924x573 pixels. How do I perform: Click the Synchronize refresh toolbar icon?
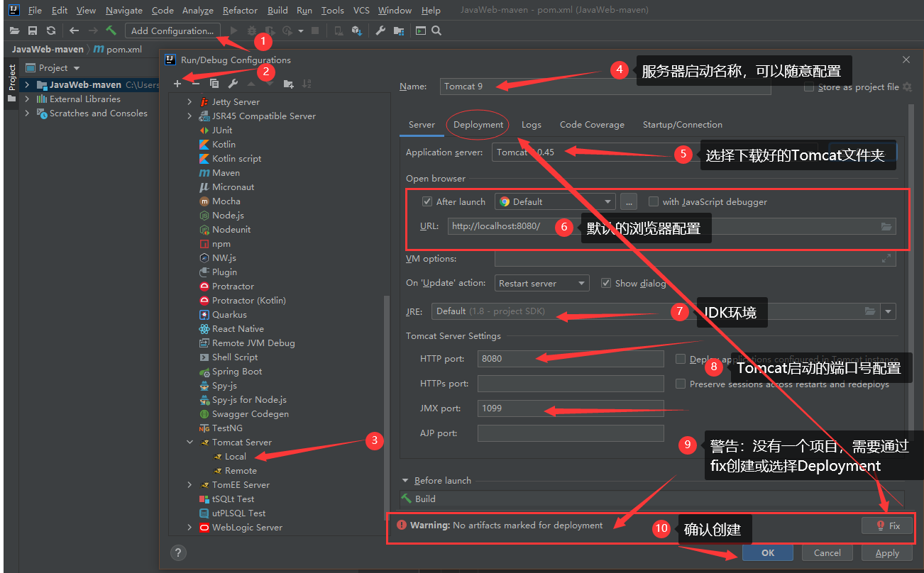pos(51,30)
